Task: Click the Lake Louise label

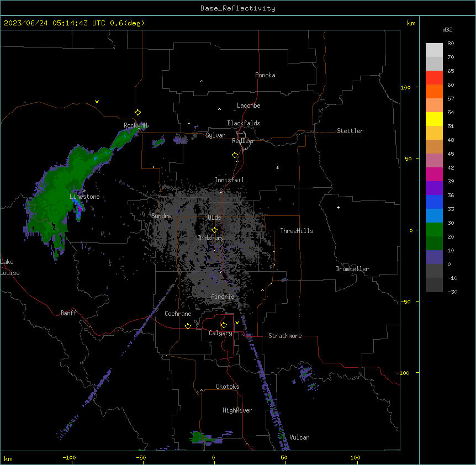Action: click(10, 267)
